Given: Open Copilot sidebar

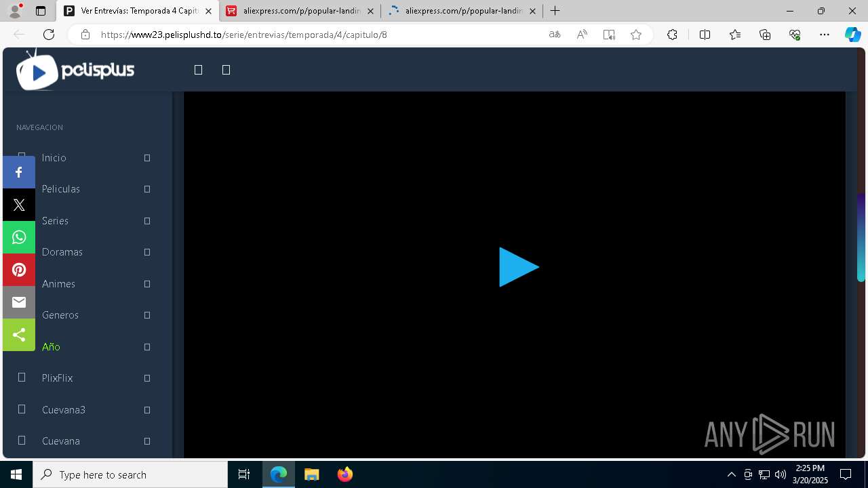Looking at the screenshot, I should [x=853, y=35].
